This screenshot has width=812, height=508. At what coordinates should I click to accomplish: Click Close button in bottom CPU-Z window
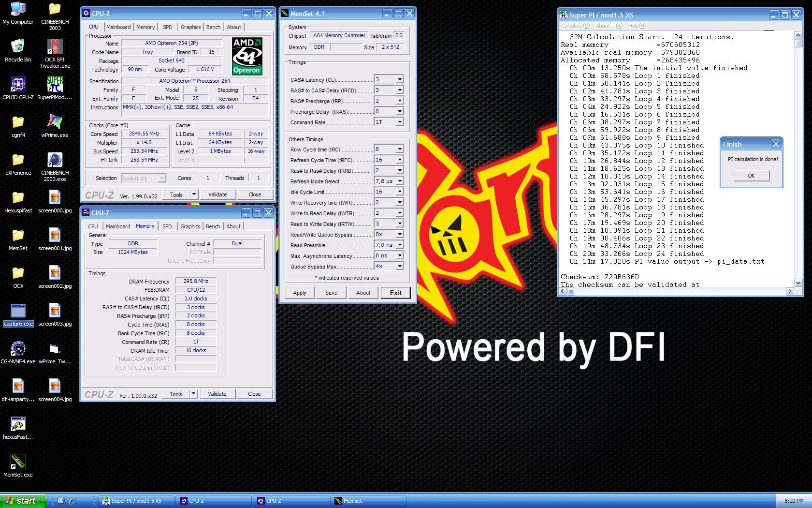coord(254,394)
